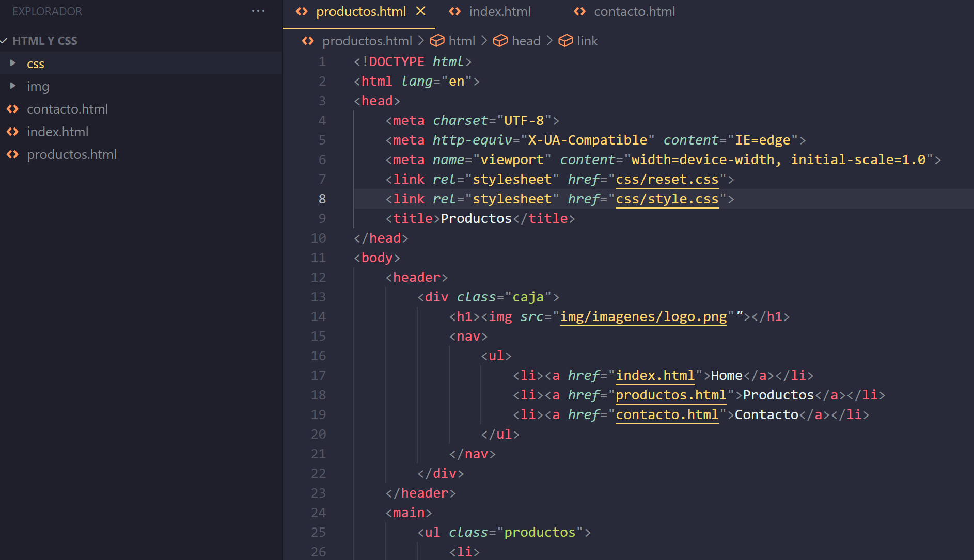The image size is (974, 560).
Task: Click productos.html in the breadcrumb
Action: point(367,41)
